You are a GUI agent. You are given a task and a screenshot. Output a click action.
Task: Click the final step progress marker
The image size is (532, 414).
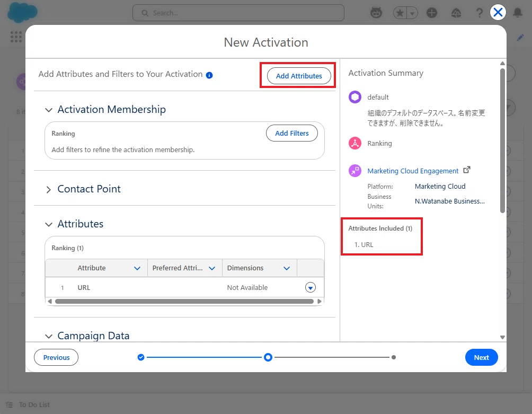(x=394, y=357)
